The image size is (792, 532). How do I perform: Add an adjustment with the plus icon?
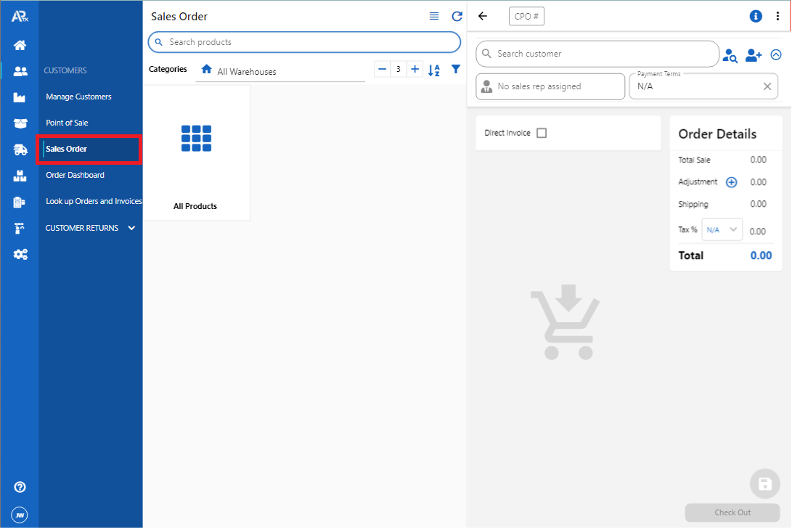click(731, 182)
